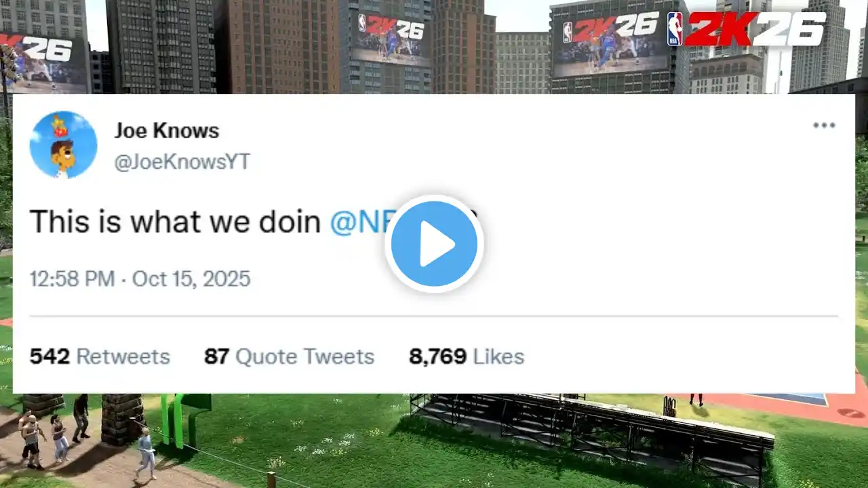This screenshot has width=868, height=488.
Task: Open the three-dot more options menu on tweet
Action: pyautogui.click(x=824, y=125)
